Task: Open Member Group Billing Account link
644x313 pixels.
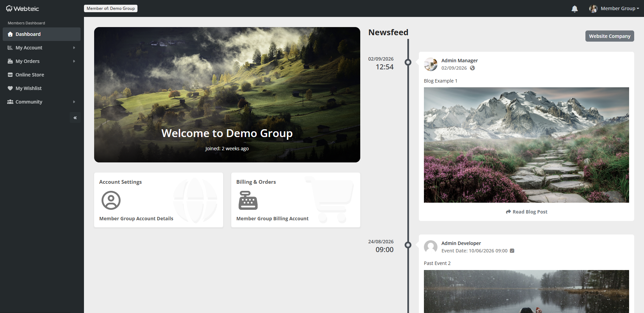Action: (272, 219)
